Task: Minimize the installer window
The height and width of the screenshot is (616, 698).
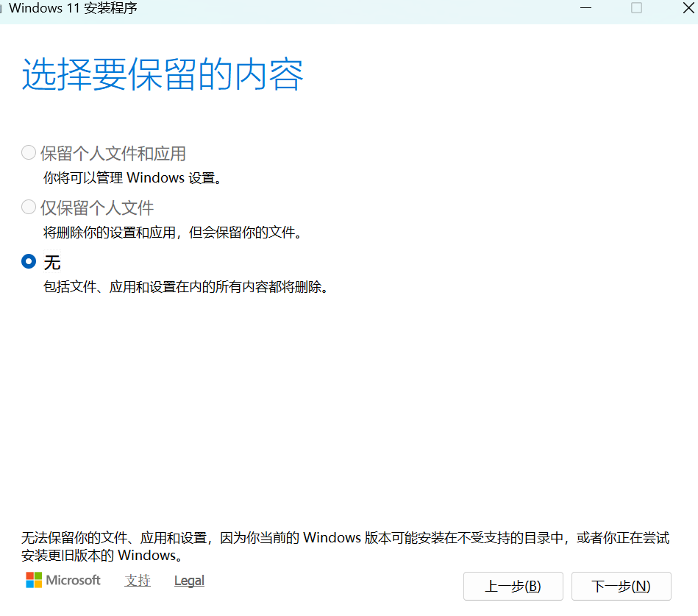Action: (x=586, y=8)
